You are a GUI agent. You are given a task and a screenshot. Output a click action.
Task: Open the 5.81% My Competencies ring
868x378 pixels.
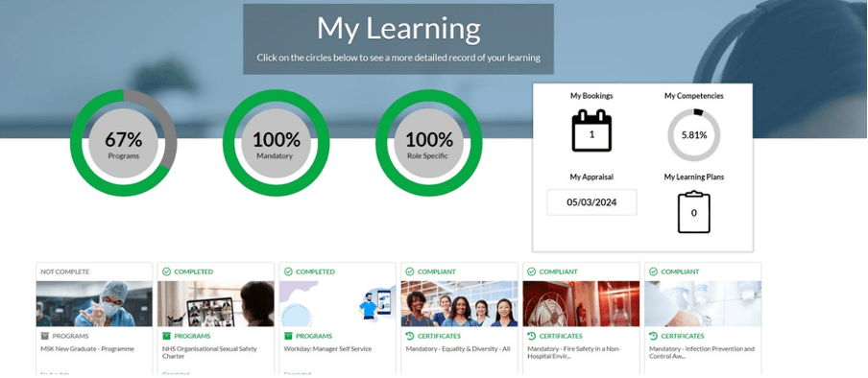[x=693, y=135]
